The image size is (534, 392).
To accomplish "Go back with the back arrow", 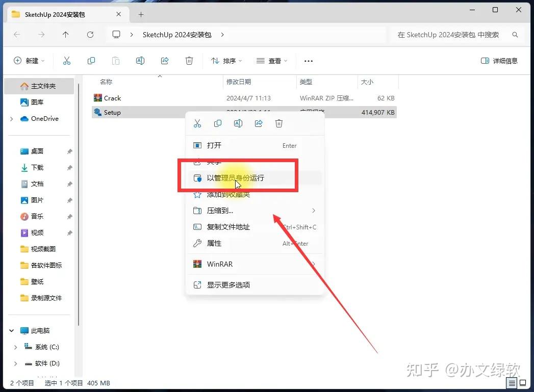I will pyautogui.click(x=17, y=34).
